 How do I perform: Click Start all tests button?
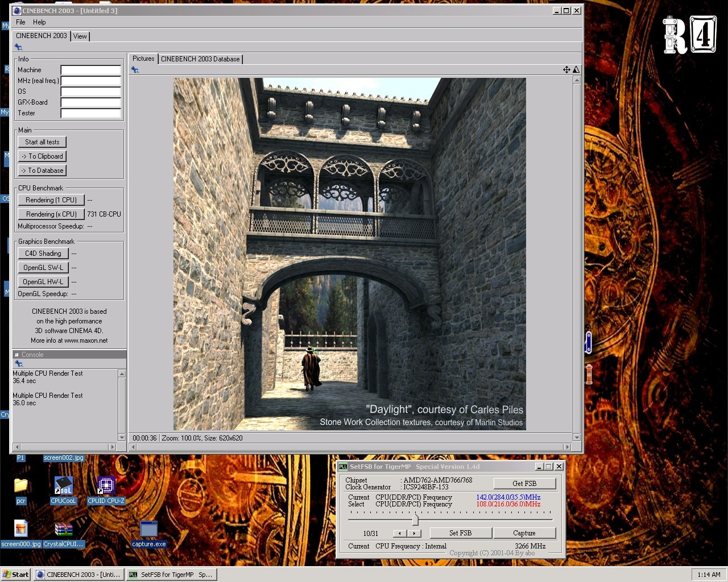point(42,142)
